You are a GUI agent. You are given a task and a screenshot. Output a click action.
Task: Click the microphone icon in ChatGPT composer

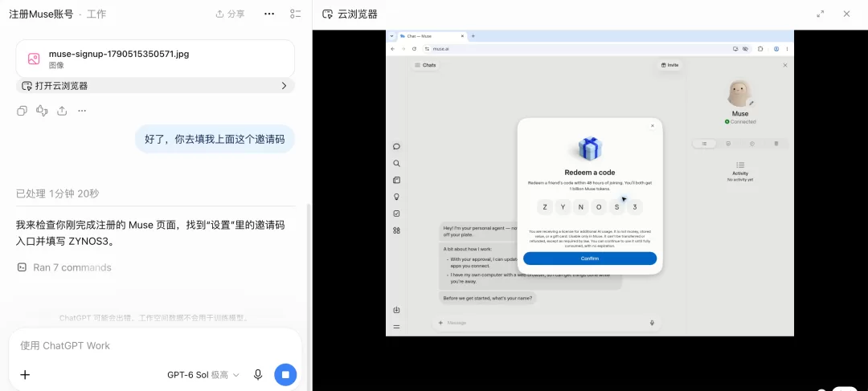pyautogui.click(x=258, y=375)
